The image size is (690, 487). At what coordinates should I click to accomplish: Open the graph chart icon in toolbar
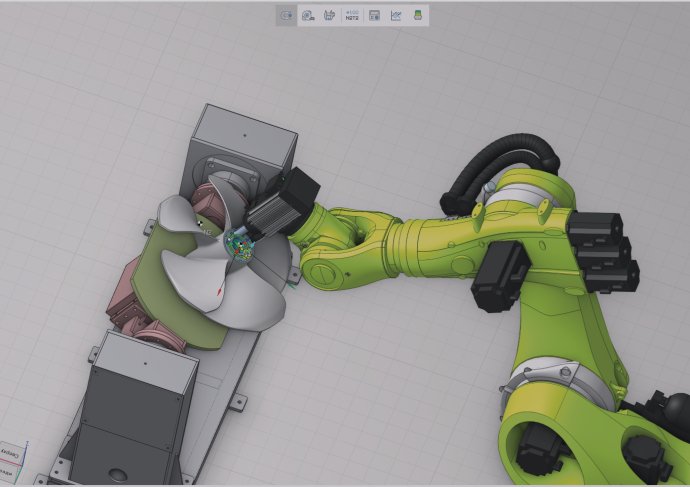396,16
